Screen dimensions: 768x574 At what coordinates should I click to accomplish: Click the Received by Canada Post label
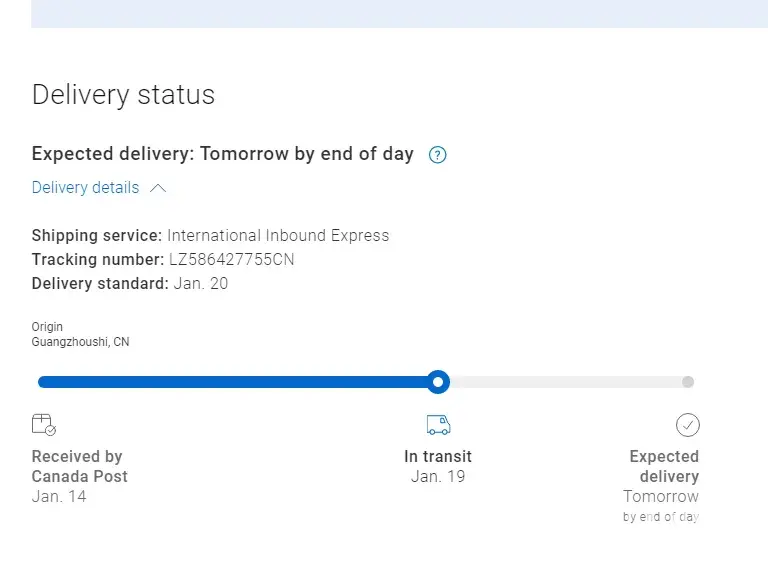(79, 466)
